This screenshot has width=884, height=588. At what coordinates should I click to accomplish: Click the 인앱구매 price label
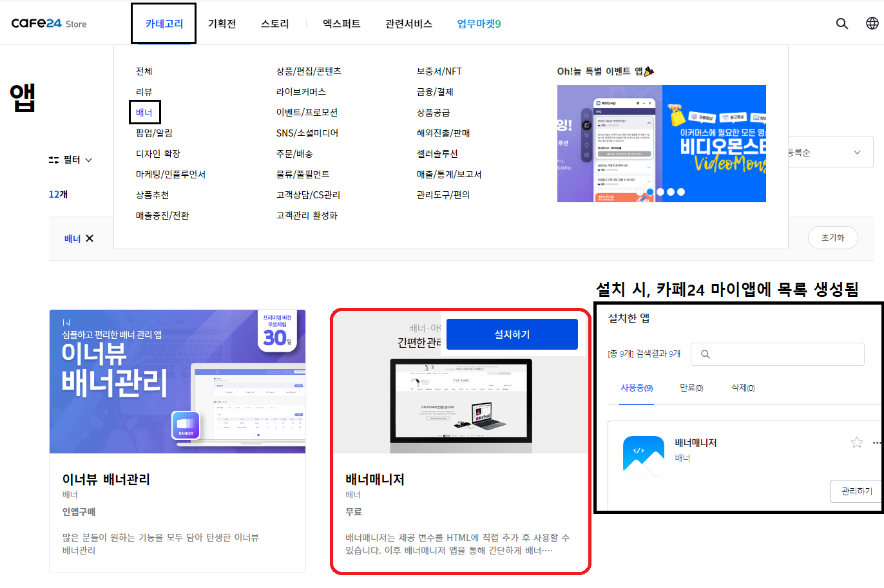79,511
